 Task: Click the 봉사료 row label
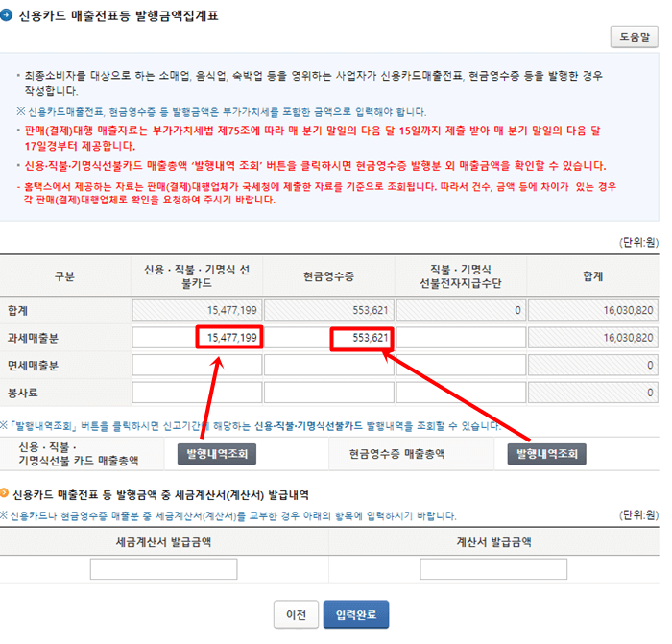(x=23, y=393)
